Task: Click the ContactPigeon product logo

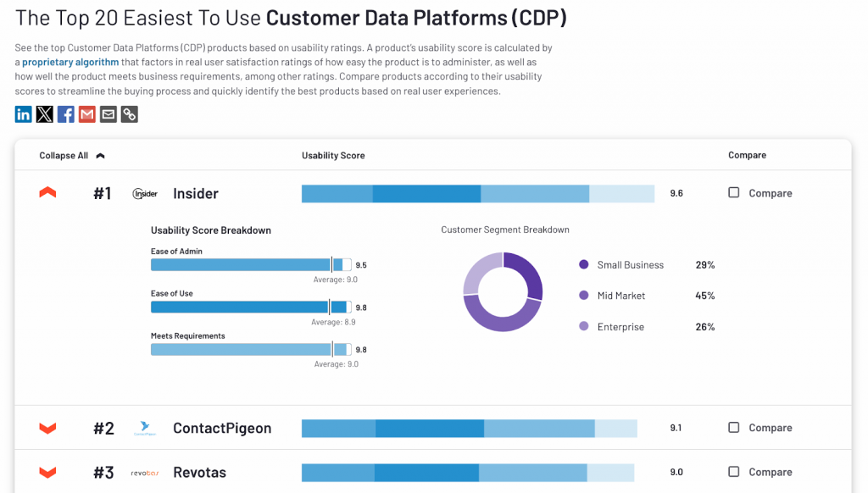Action: coord(146,429)
